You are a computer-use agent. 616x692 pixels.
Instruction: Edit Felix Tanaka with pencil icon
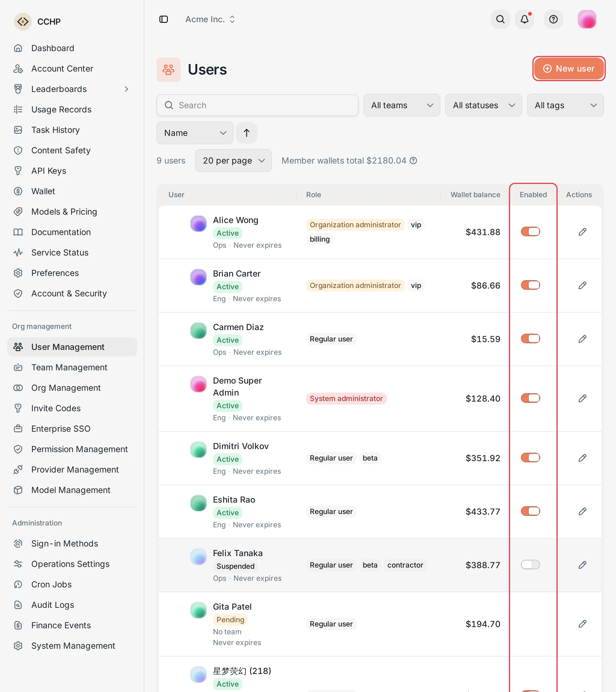coord(582,565)
